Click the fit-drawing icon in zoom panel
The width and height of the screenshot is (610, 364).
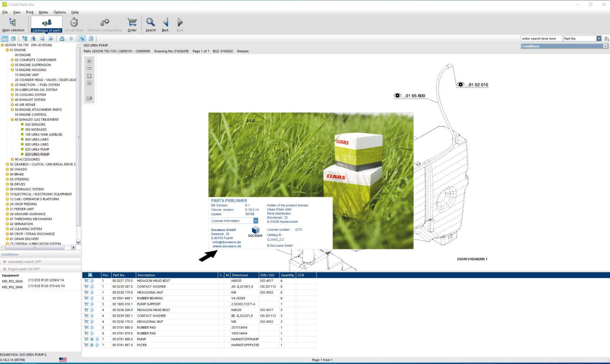pos(89,76)
